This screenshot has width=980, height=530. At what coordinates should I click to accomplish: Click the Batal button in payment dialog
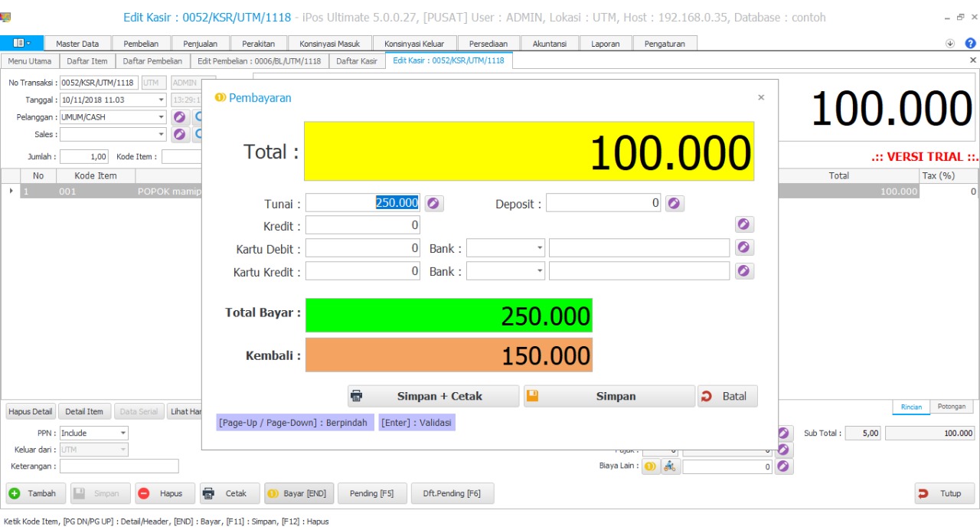727,396
